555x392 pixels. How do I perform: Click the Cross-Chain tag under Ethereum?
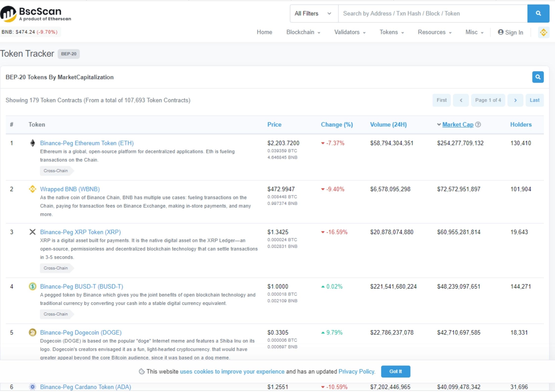[57, 171]
